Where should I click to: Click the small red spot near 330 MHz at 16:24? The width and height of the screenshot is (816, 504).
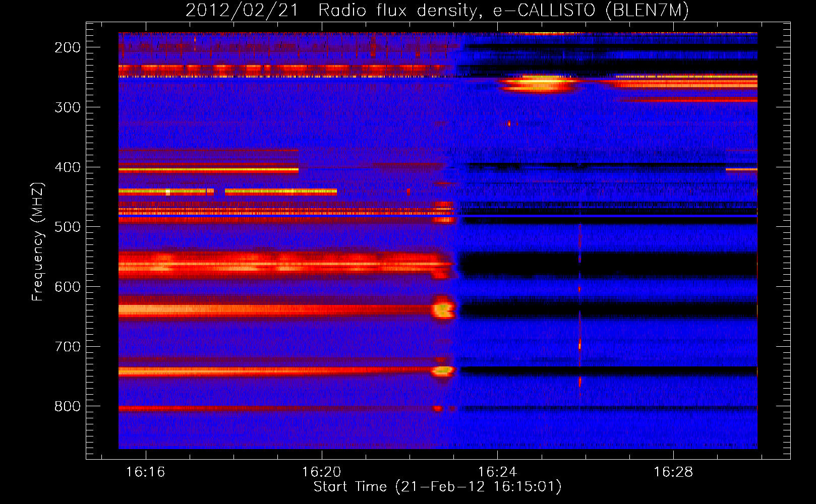click(509, 123)
